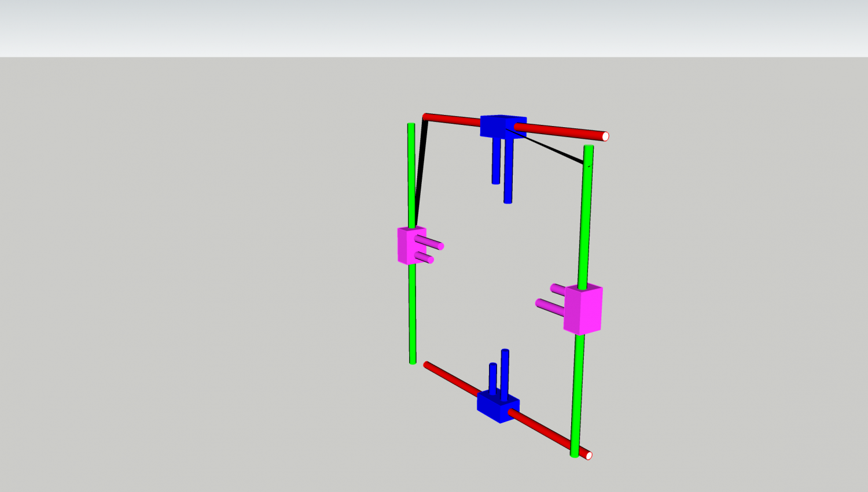Pick the lower magenta peg on right block
The image size is (868, 492).
[550, 306]
